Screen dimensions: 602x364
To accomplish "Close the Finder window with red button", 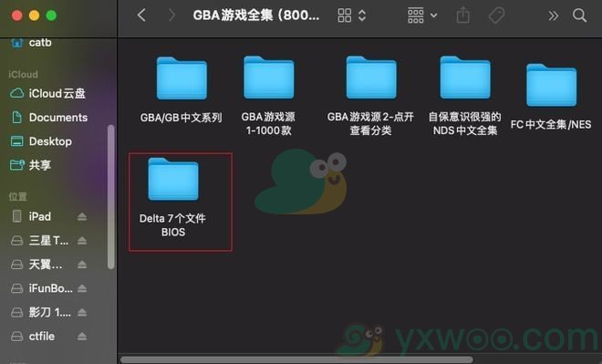I will coord(17,16).
